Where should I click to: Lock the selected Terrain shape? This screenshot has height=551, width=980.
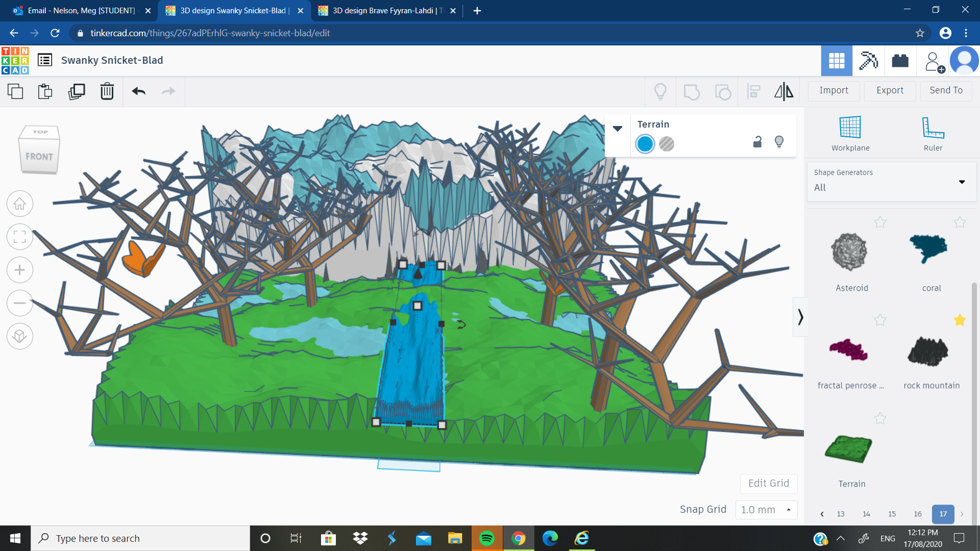pyautogui.click(x=757, y=142)
